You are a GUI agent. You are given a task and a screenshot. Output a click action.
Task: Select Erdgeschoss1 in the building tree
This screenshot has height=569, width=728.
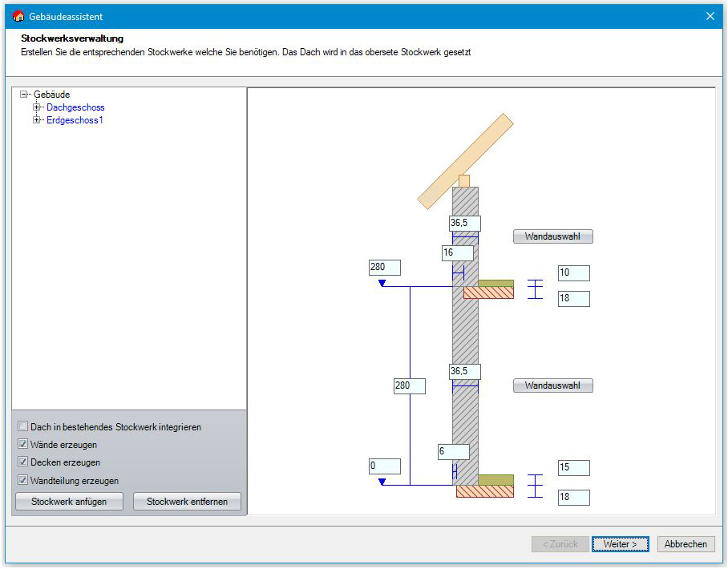point(75,120)
